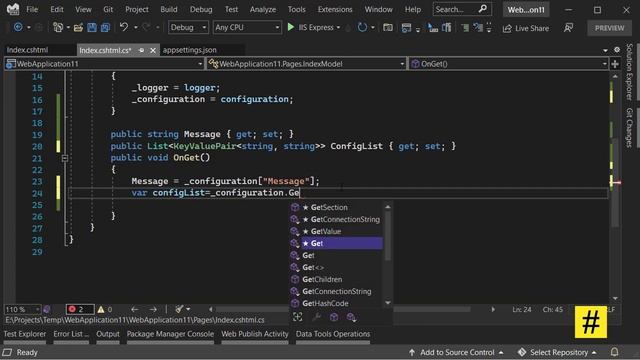Viewport: 640px width, 360px height.
Task: Click the navigate backward toolbar icon
Action: tap(18, 27)
